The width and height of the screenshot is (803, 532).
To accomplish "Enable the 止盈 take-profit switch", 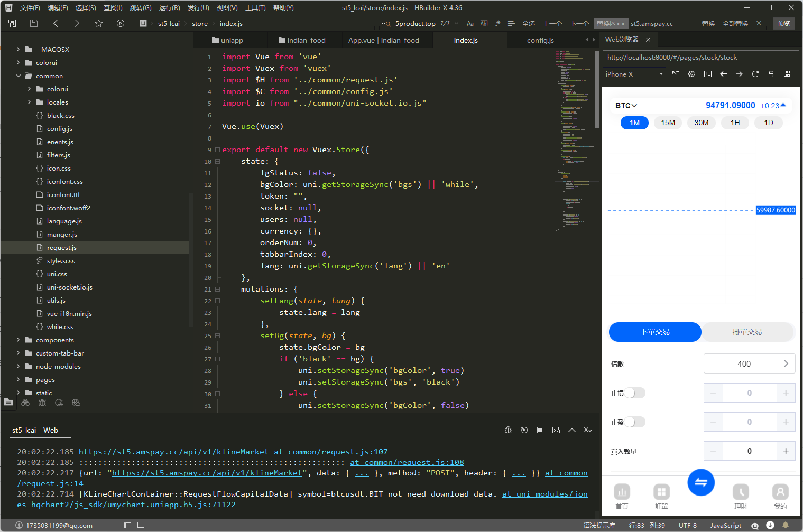I will click(635, 422).
